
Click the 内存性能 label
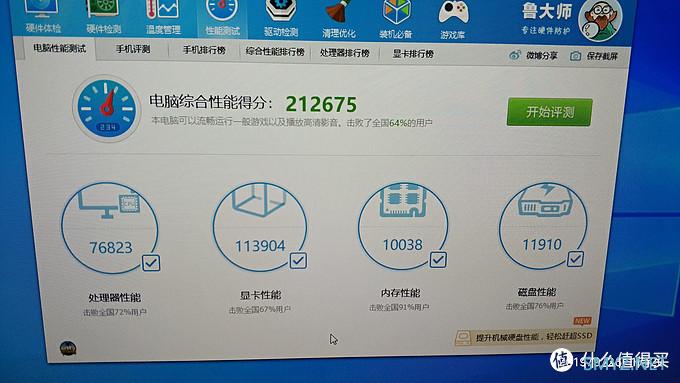(400, 293)
